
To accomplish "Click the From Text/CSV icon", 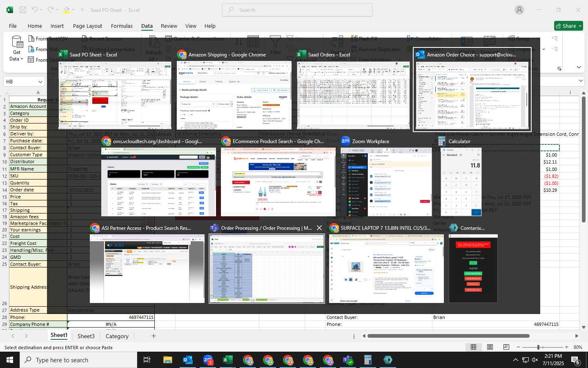I will [x=31, y=38].
